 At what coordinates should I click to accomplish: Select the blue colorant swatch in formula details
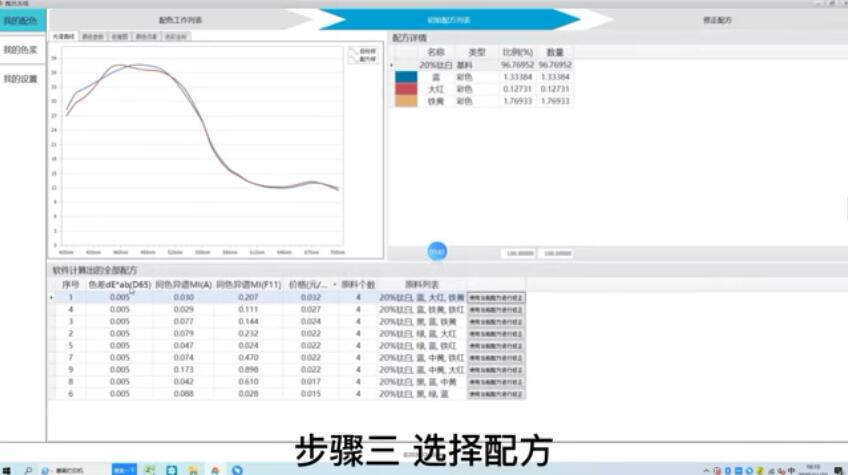[406, 77]
